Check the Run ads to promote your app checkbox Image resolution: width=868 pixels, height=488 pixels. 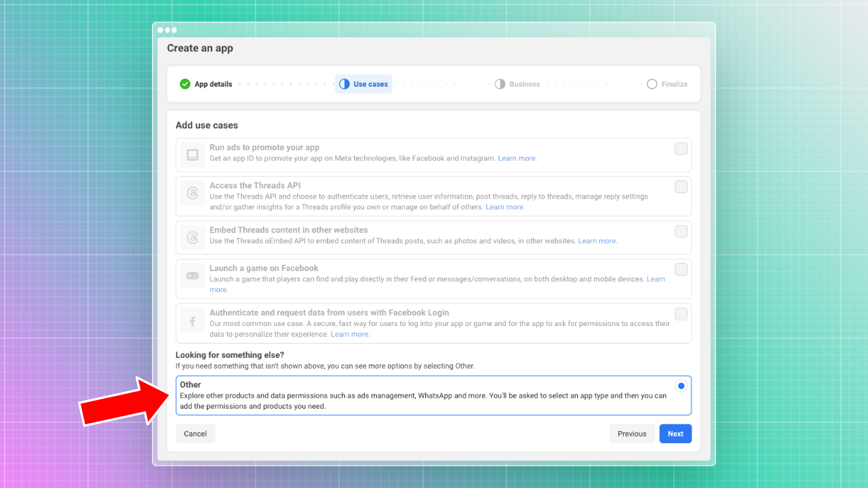pyautogui.click(x=681, y=148)
